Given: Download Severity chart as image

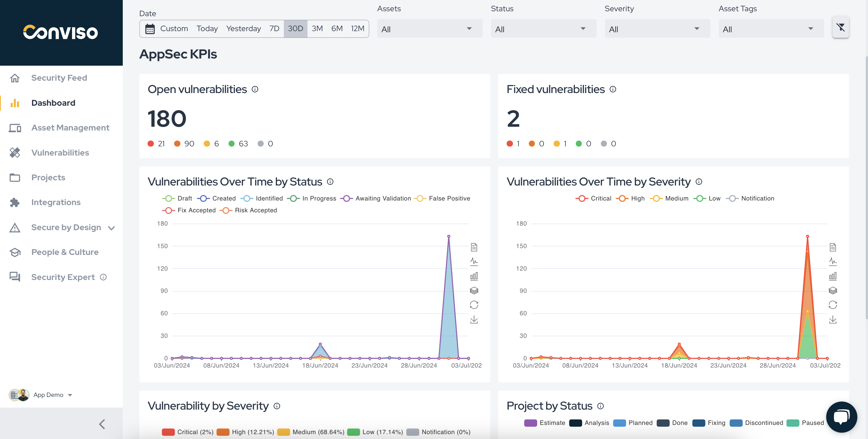Looking at the screenshot, I should 833,319.
